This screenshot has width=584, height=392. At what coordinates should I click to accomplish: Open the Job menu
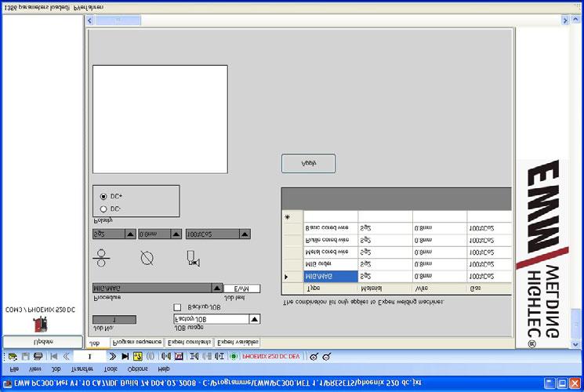tap(56, 369)
